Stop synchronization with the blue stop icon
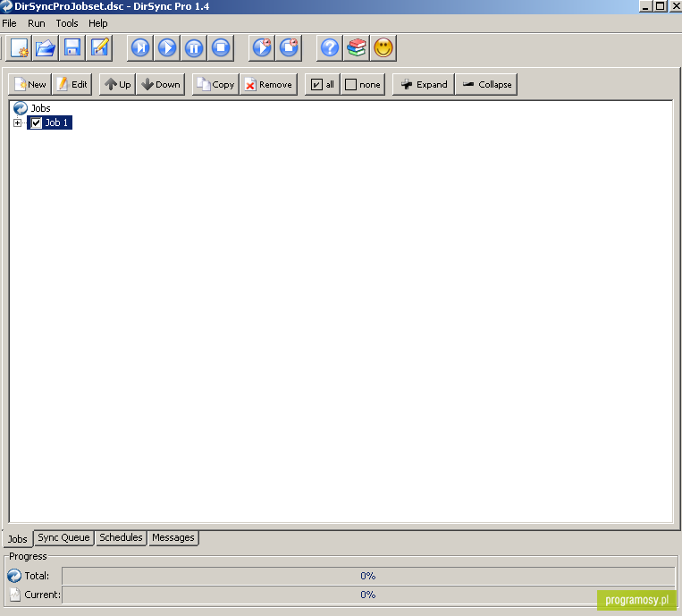 221,48
